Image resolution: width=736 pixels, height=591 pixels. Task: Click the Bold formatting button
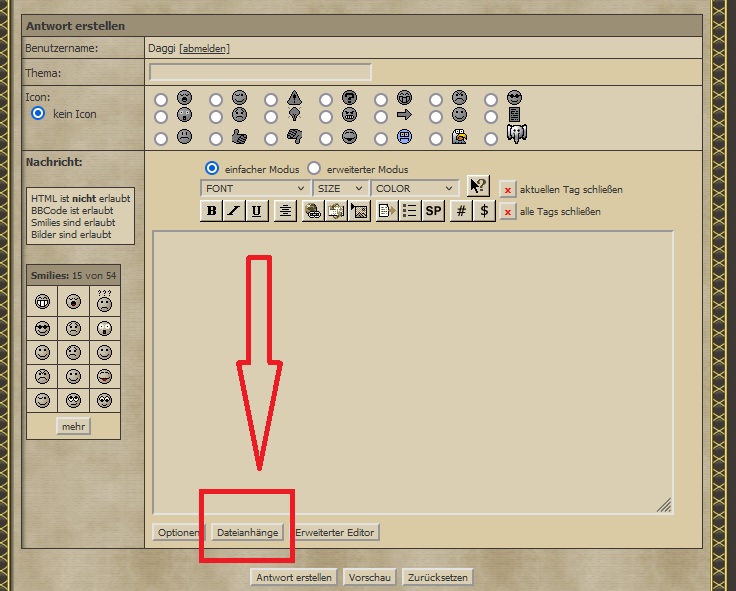click(211, 211)
